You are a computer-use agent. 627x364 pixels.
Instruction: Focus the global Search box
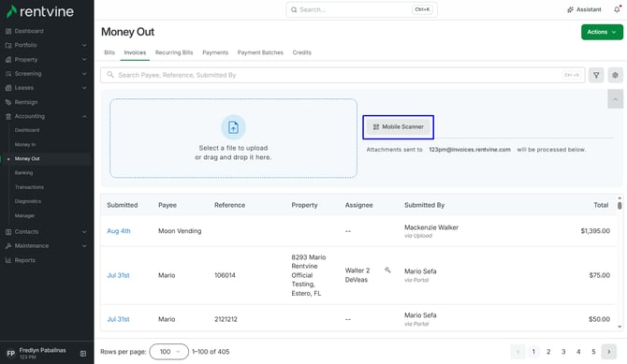tap(361, 9)
